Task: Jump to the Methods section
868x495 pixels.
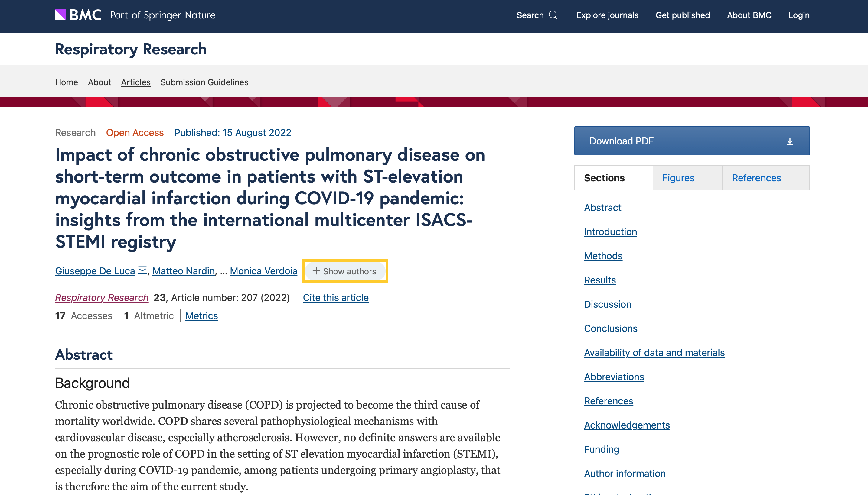Action: (x=603, y=256)
